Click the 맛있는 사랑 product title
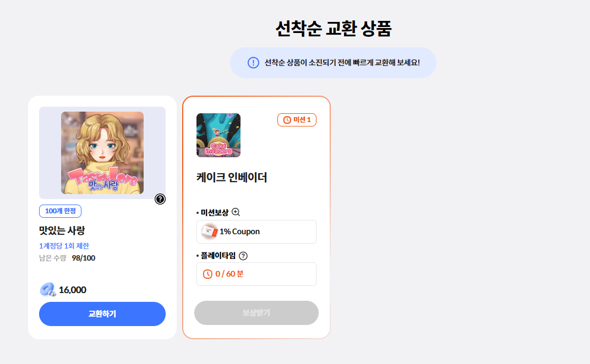The height and width of the screenshot is (364, 590). (62, 230)
